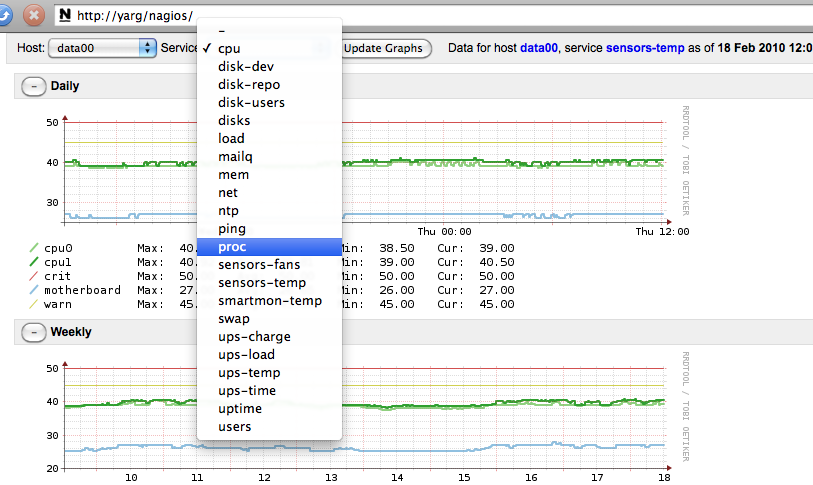Viewport: 813px width, 485px height.
Task: Click the cpu1 legend label
Action: 58,262
